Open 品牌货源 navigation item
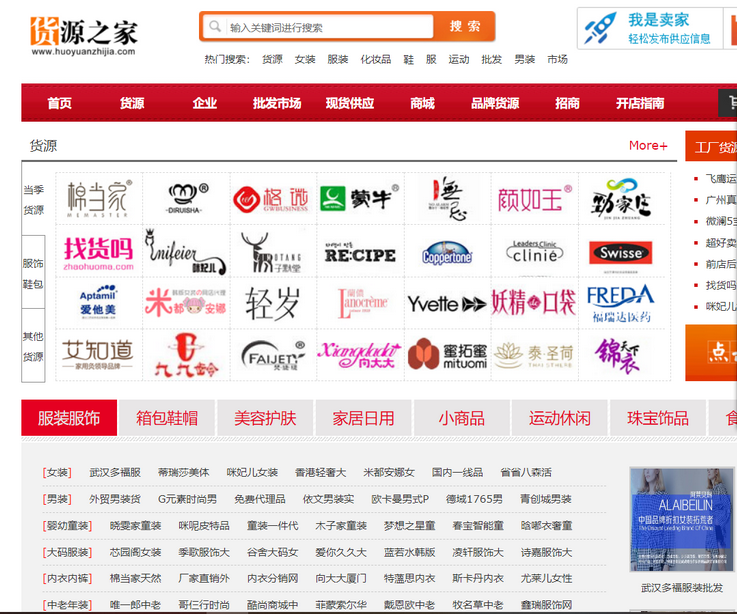The width and height of the screenshot is (737, 614). pos(495,103)
